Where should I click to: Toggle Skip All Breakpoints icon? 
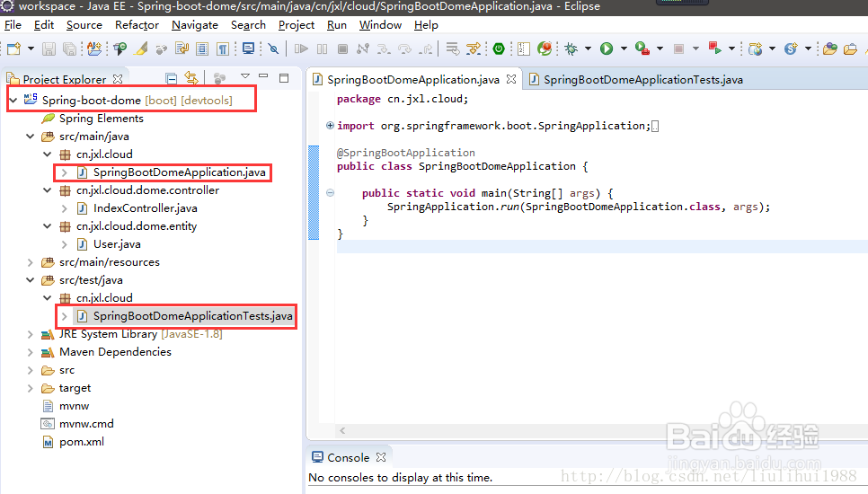[x=273, y=49]
